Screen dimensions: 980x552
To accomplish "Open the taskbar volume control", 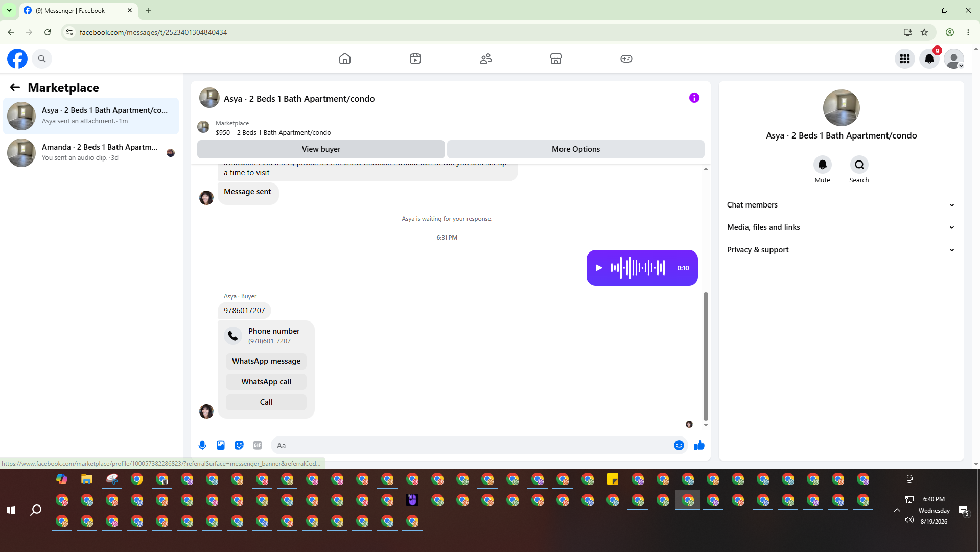I will (x=909, y=520).
